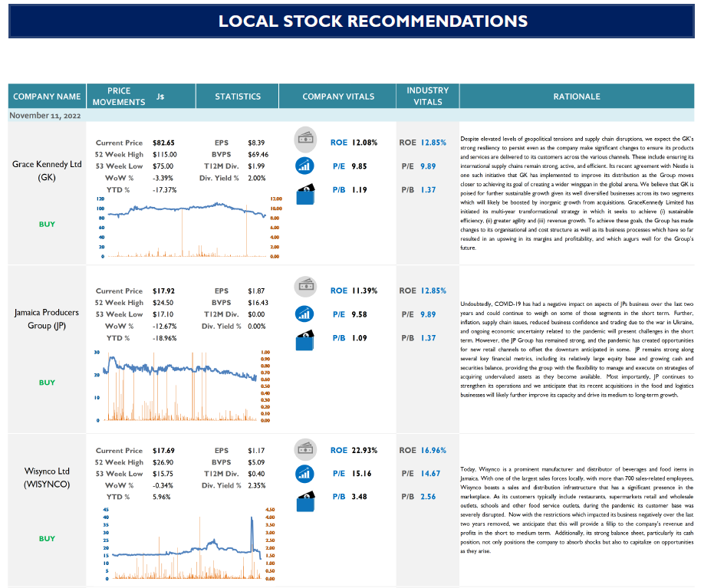Select Jamaica Producers company P/B 1.09
714x588 pixels.
point(359,338)
